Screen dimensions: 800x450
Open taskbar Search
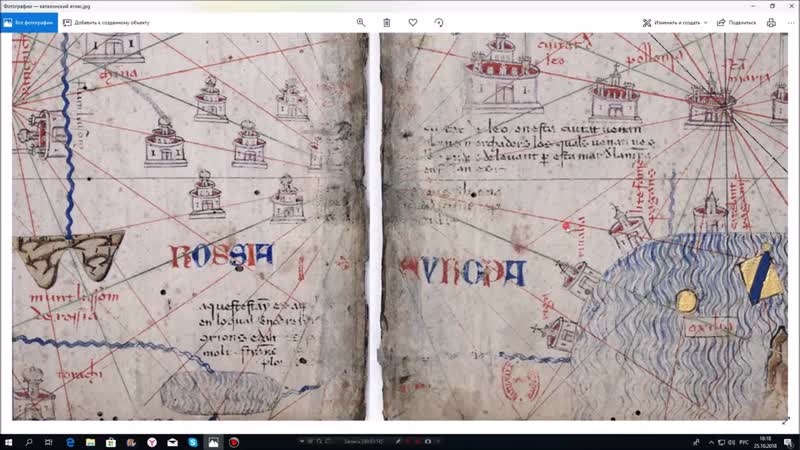pos(29,442)
